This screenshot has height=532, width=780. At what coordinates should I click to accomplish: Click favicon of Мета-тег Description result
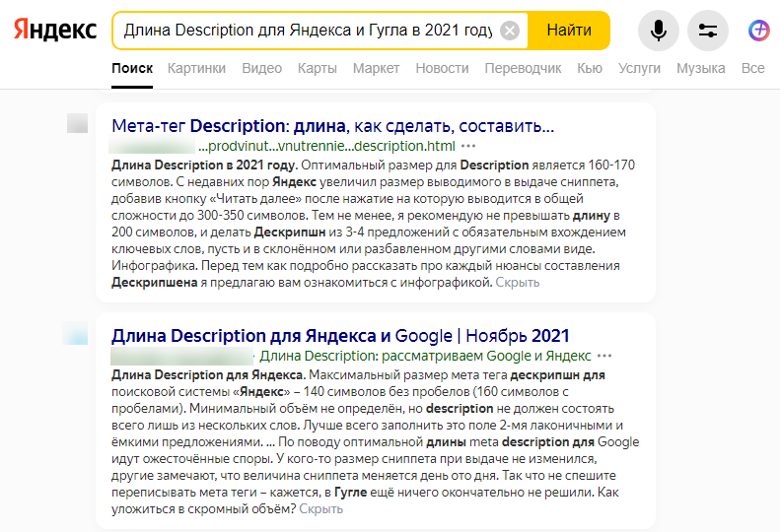click(77, 123)
